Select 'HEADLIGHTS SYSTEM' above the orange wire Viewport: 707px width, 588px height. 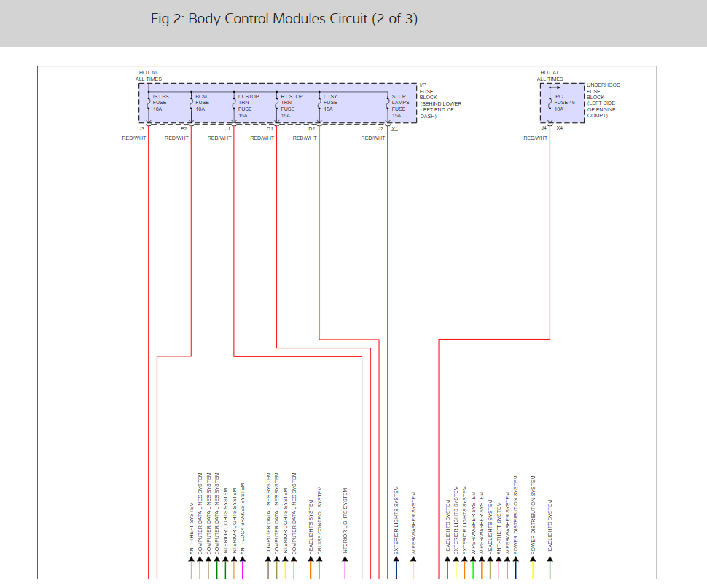pos(310,527)
